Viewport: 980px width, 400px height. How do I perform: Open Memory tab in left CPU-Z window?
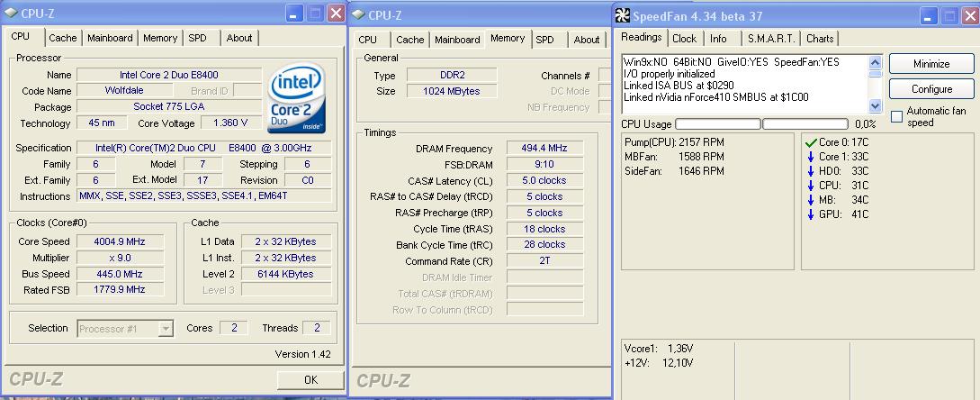[x=160, y=38]
